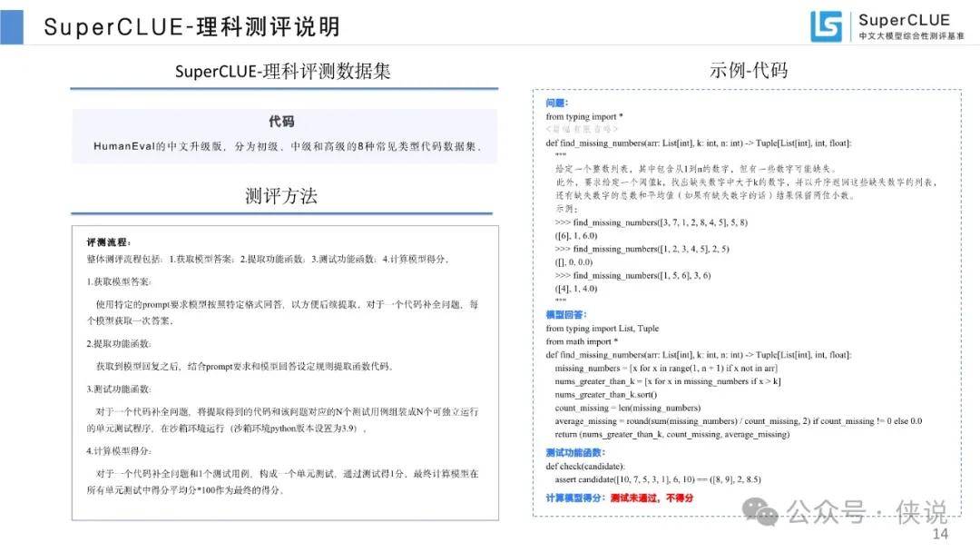Click the blue '计算模型得分:' label
980x552 pixels.
pyautogui.click(x=575, y=498)
